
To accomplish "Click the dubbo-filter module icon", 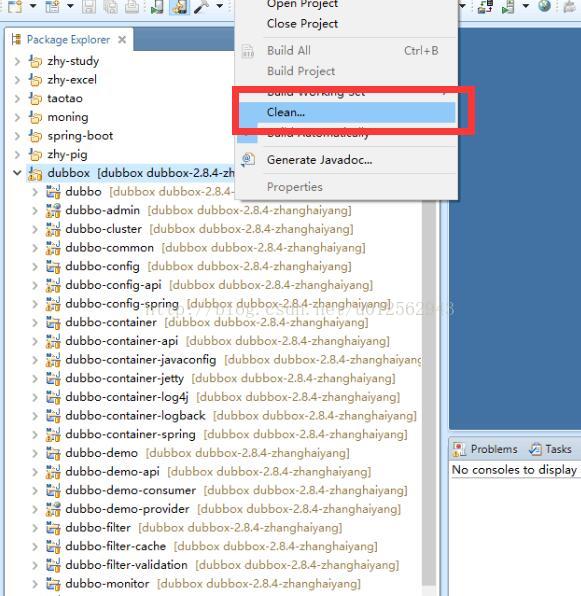I will 53,527.
